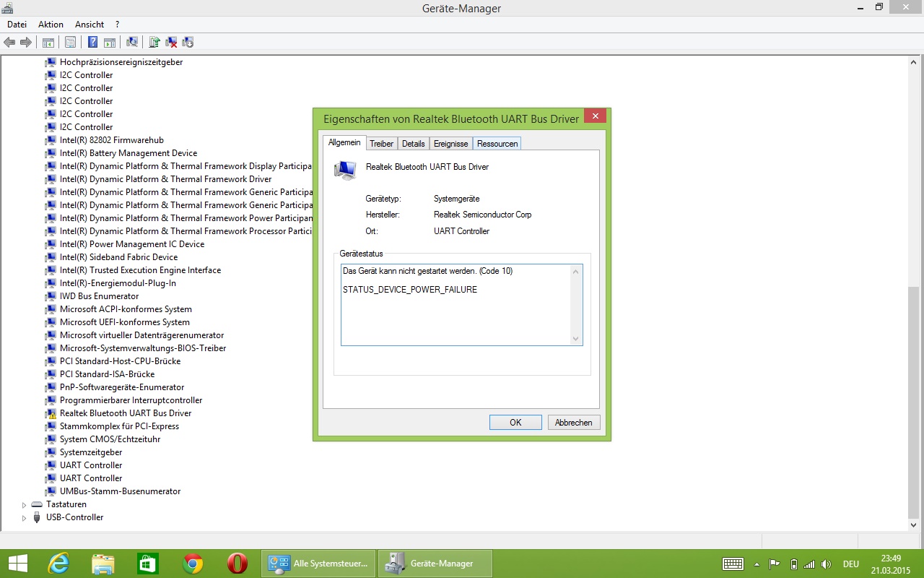This screenshot has width=924, height=578.
Task: Click the device tree scrollbar thumb
Action: [915, 402]
